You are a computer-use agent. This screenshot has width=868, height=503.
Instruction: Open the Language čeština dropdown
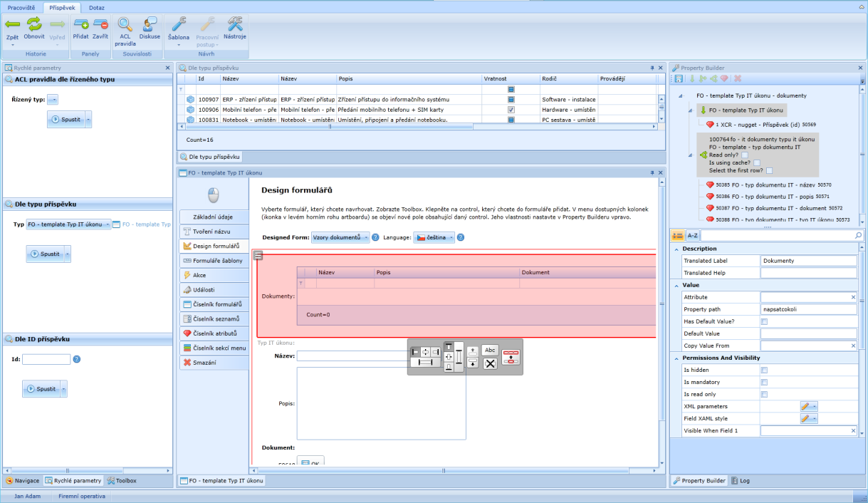434,237
